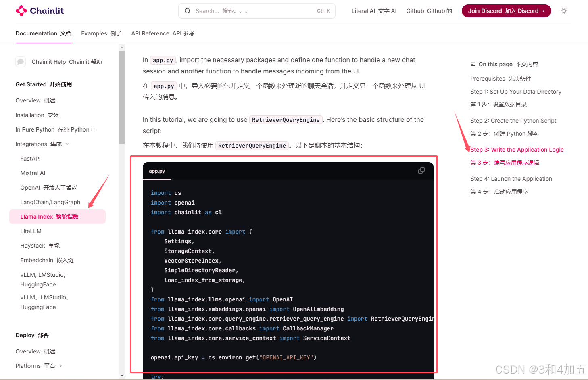Switch to the Documentation tab
Image resolution: width=588 pixels, height=380 pixels.
point(44,33)
